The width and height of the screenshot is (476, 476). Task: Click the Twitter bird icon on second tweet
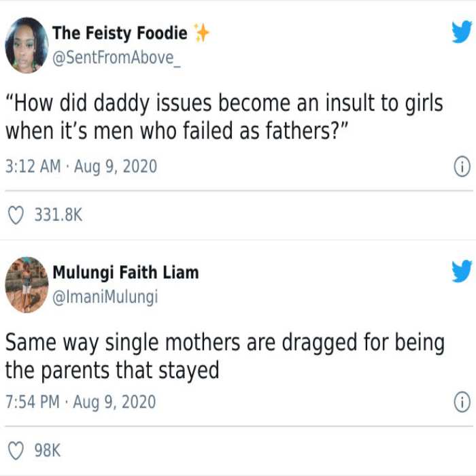(x=462, y=271)
